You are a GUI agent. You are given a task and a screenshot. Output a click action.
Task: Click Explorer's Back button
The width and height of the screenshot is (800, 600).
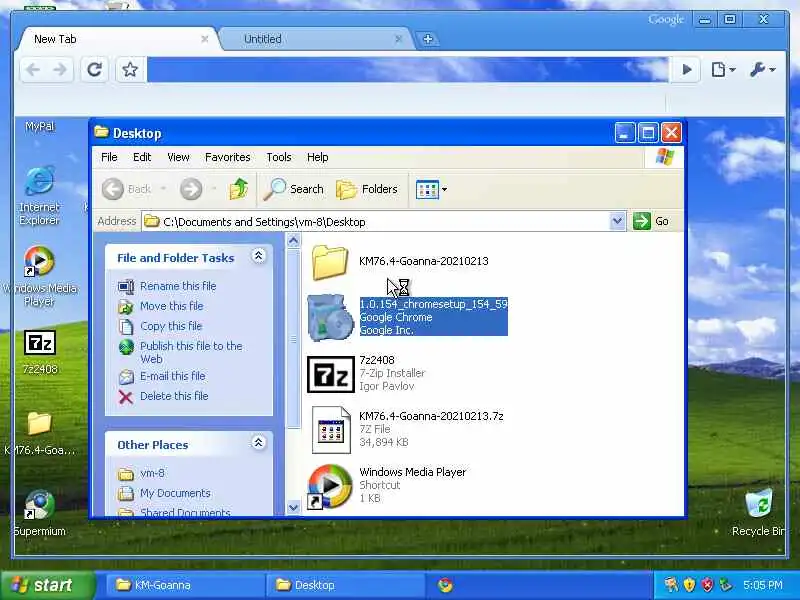[126, 189]
